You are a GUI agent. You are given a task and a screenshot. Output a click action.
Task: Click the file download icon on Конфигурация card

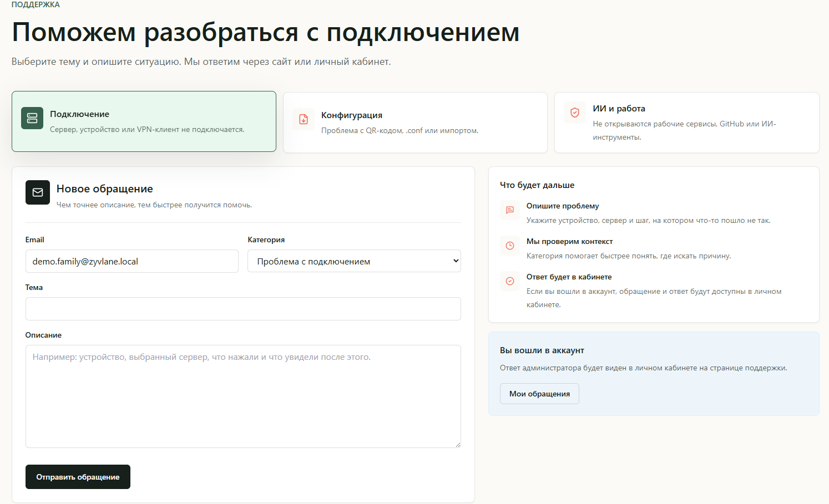[x=304, y=119]
